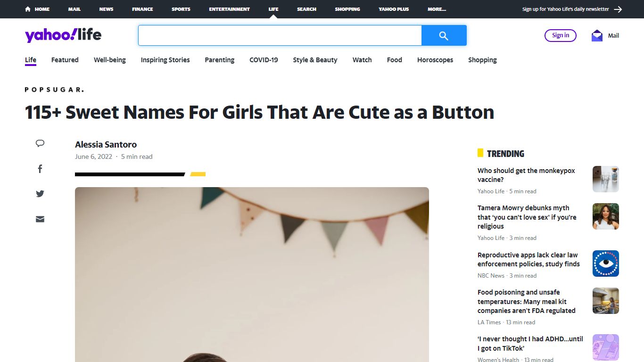644x362 pixels.
Task: Go to Horoscopes section tab
Action: pyautogui.click(x=435, y=60)
